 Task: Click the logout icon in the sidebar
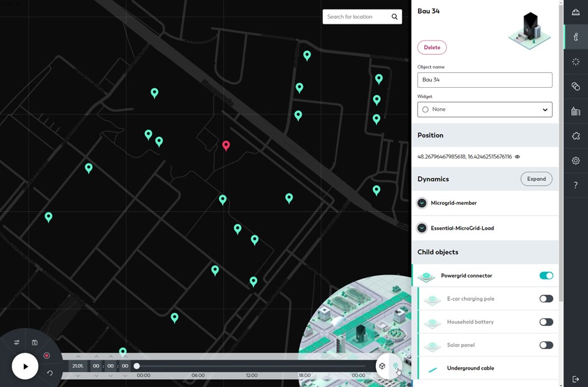[x=576, y=379]
